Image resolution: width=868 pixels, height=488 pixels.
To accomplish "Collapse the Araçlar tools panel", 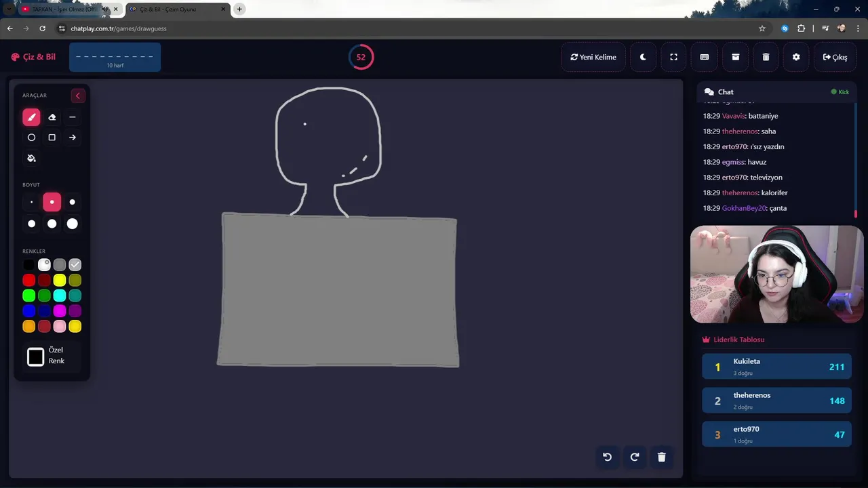I will pyautogui.click(x=77, y=96).
